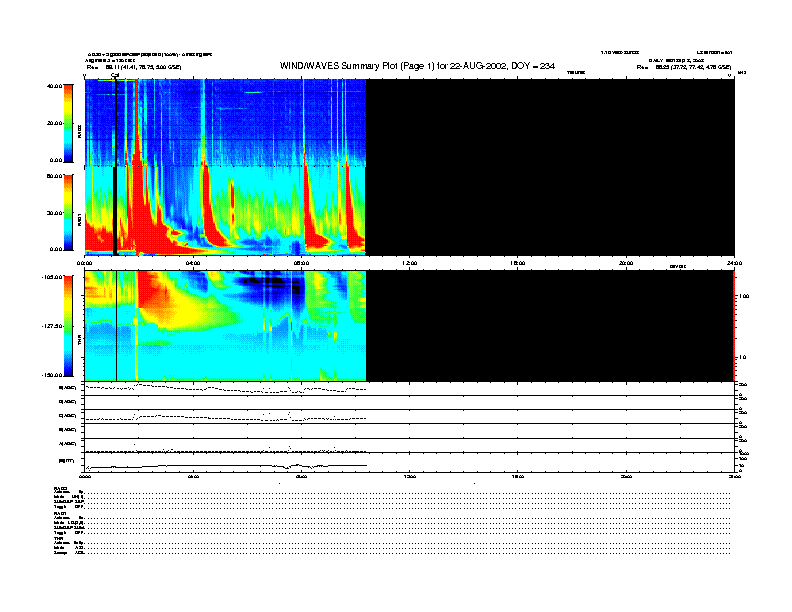Click the red vertical bar beside the TNR panel
Image resolution: width=792 pixels, height=612 pixels.
(734, 326)
